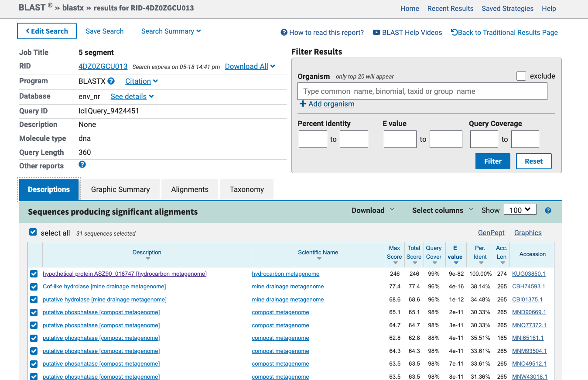Sort by the Acc. Len column arrow
Screen dimensions: 588x380
pos(502,263)
